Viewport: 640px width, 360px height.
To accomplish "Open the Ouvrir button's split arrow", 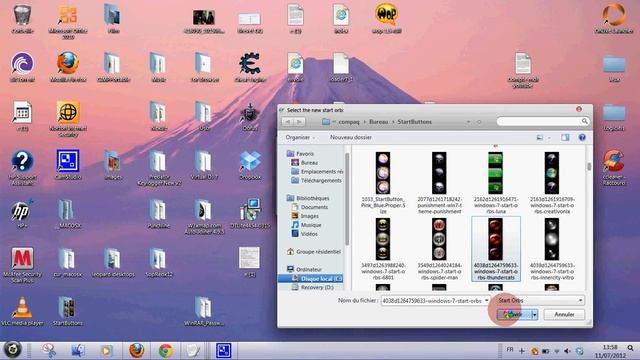I will pos(534,314).
